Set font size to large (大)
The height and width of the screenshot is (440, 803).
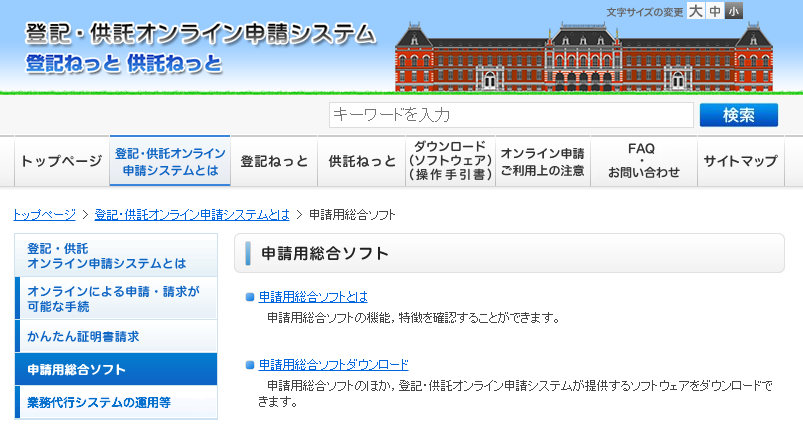[697, 12]
